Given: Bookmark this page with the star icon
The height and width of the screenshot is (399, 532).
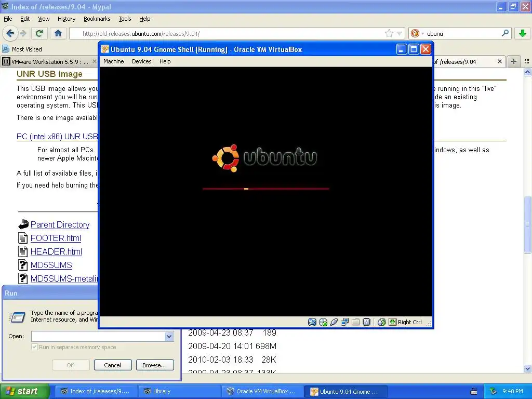Looking at the screenshot, I should 389,33.
